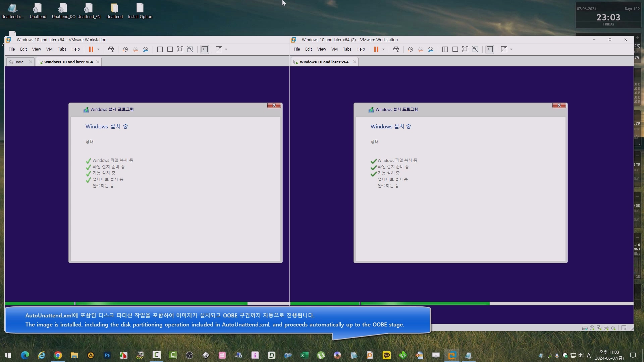Switch to Unity mode in right VMware (2) window
The image size is (644, 362).
(475, 49)
